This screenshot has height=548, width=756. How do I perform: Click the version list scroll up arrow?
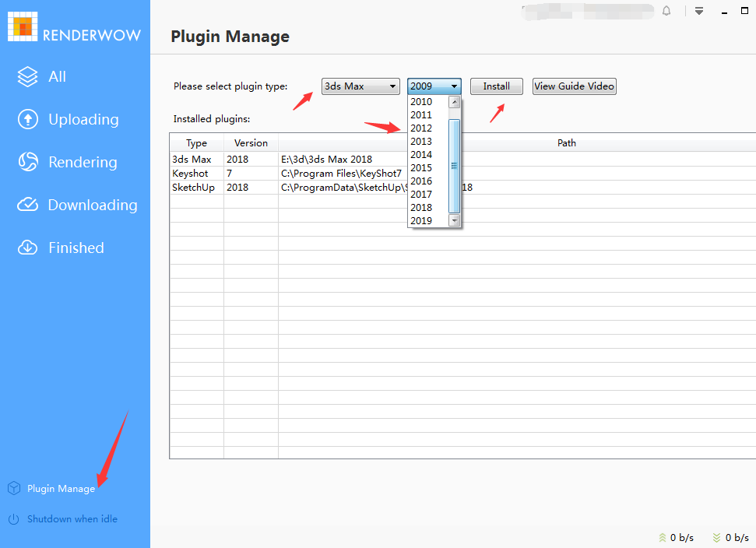(454, 102)
